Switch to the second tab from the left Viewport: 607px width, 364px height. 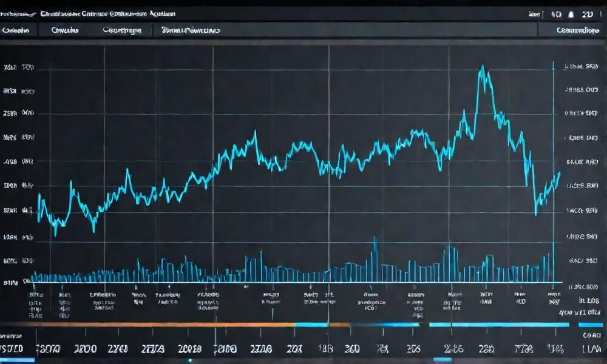64,29
